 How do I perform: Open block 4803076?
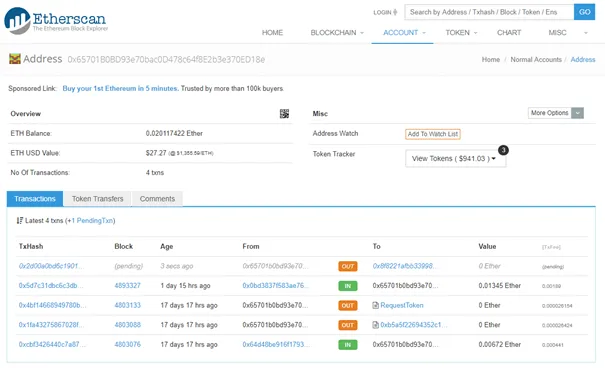click(x=127, y=344)
